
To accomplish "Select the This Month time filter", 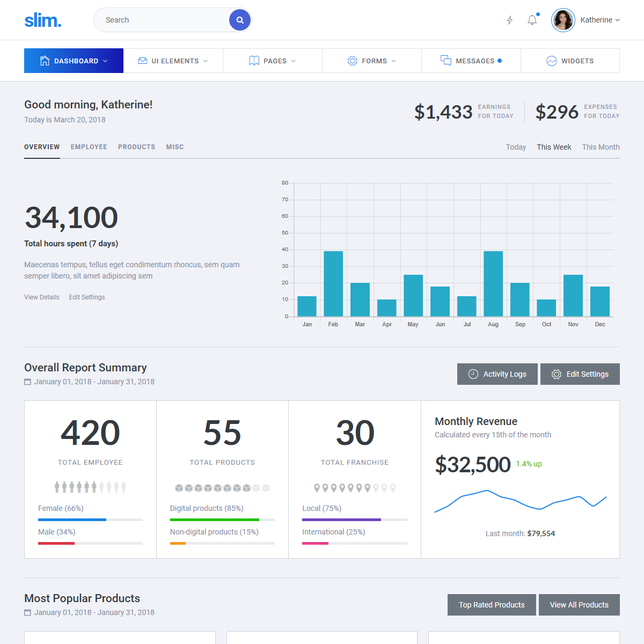I will [601, 147].
